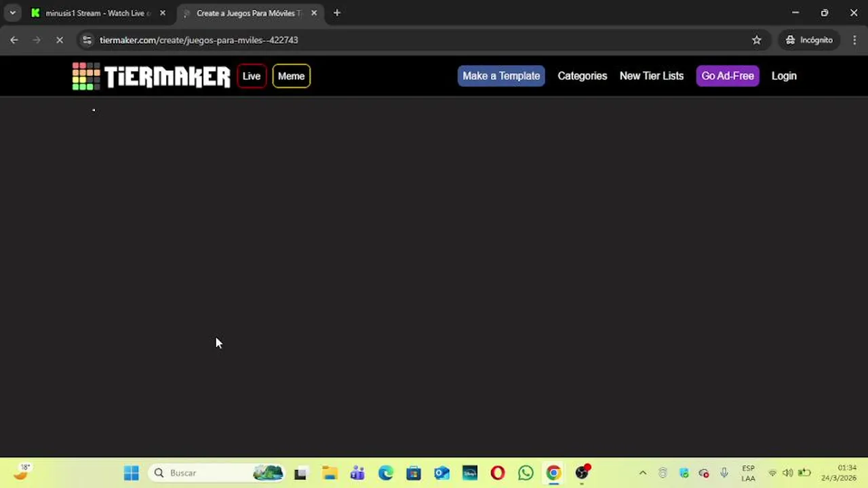Open Microsoft Edge from the taskbar
This screenshot has width=868, height=488.
(386, 473)
